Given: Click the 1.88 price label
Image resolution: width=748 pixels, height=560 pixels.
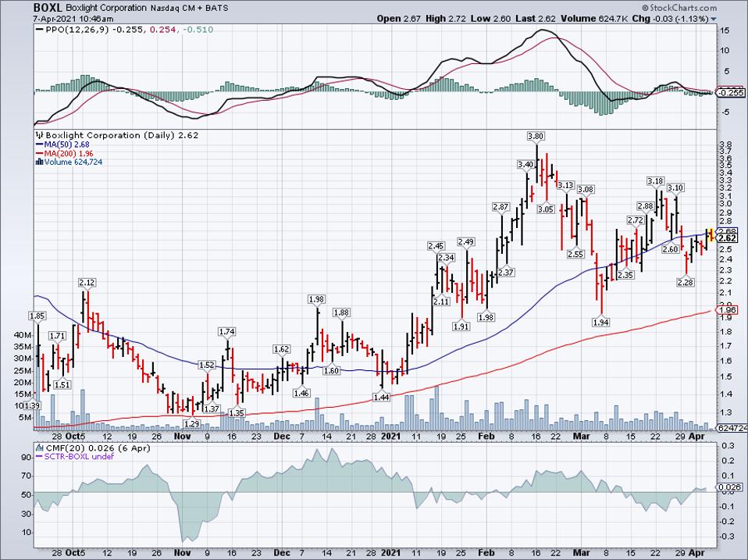Looking at the screenshot, I should 341,313.
